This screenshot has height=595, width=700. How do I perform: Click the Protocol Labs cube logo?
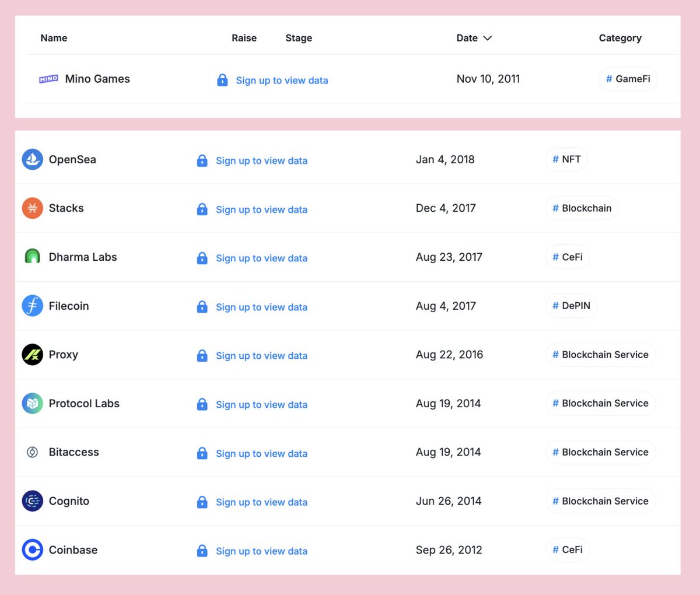[x=32, y=404]
